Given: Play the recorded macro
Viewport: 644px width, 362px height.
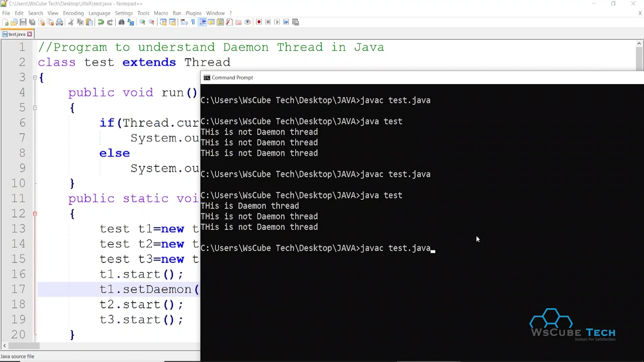Looking at the screenshot, I should (277, 22).
